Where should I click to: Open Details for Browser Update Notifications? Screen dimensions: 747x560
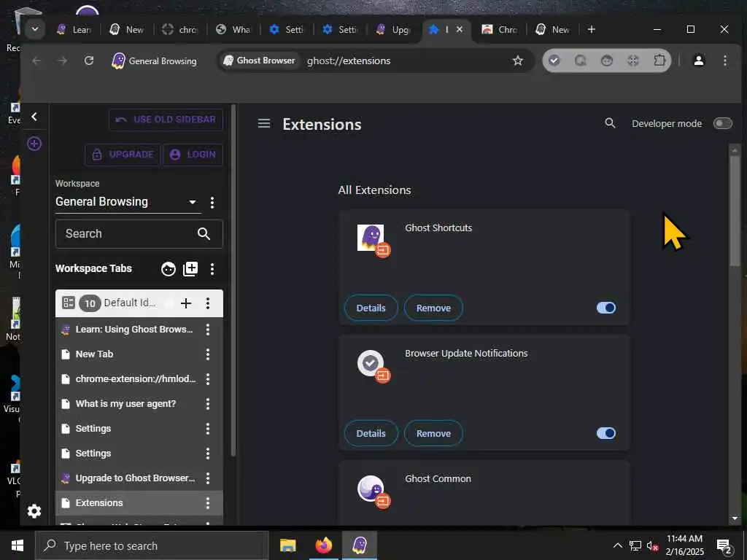click(x=371, y=433)
